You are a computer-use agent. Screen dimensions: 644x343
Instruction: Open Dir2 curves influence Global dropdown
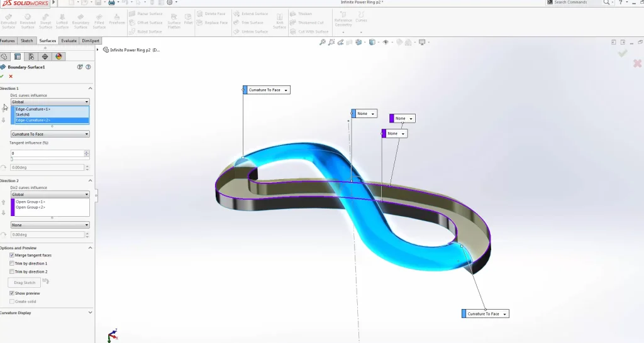[x=50, y=195]
